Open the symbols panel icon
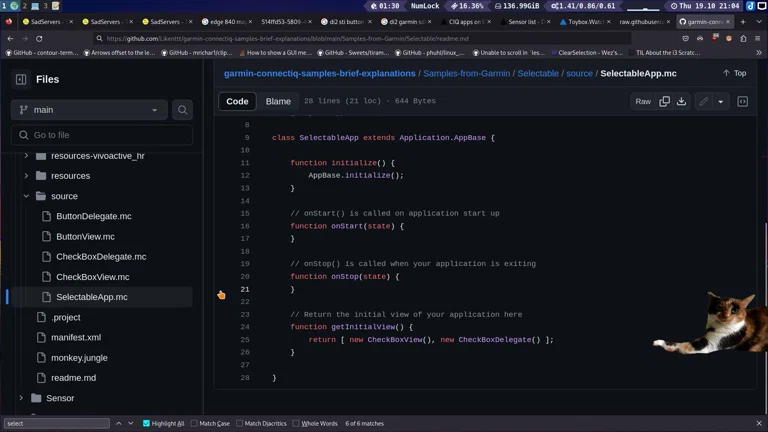The height and width of the screenshot is (432, 768). click(742, 101)
